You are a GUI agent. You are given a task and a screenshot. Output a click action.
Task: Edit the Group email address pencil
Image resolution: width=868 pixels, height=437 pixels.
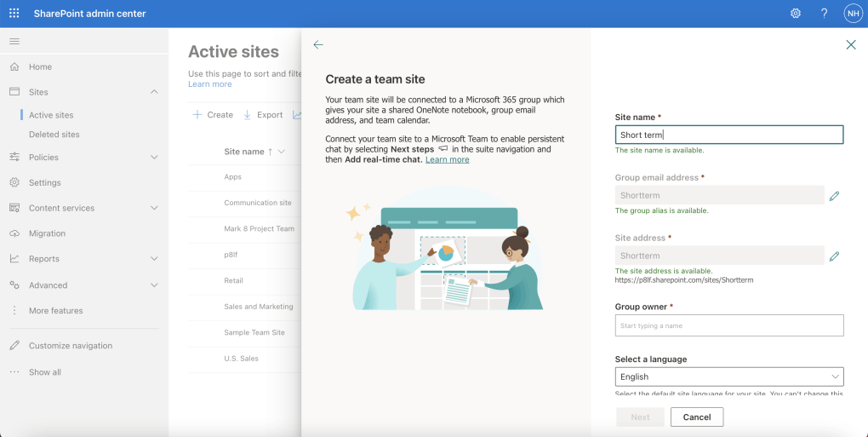pyautogui.click(x=834, y=196)
